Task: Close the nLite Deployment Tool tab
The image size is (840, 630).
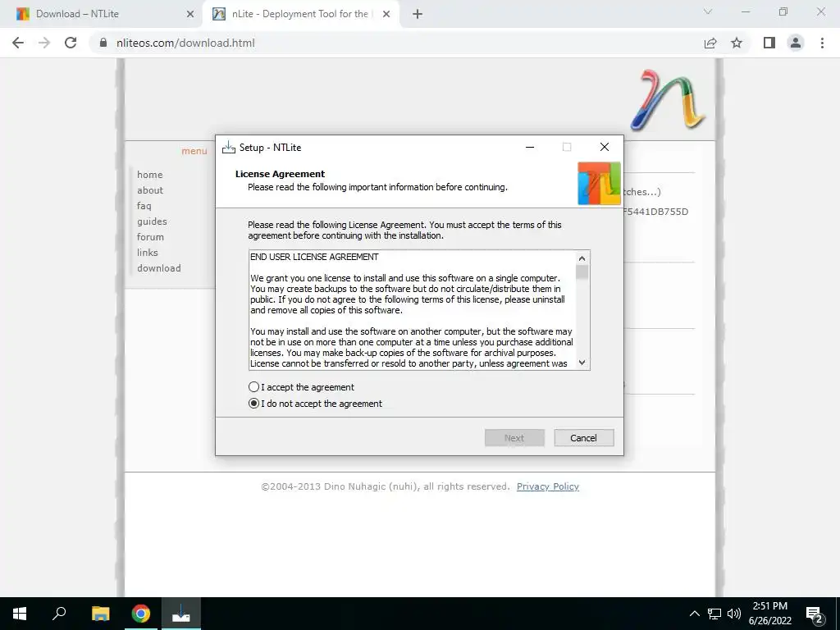Action: tap(386, 14)
